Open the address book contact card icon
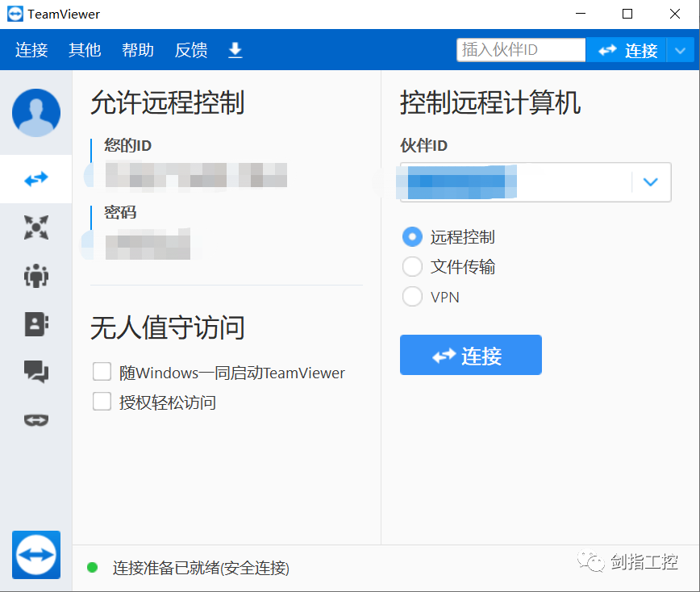This screenshot has height=592, width=700. (x=35, y=323)
